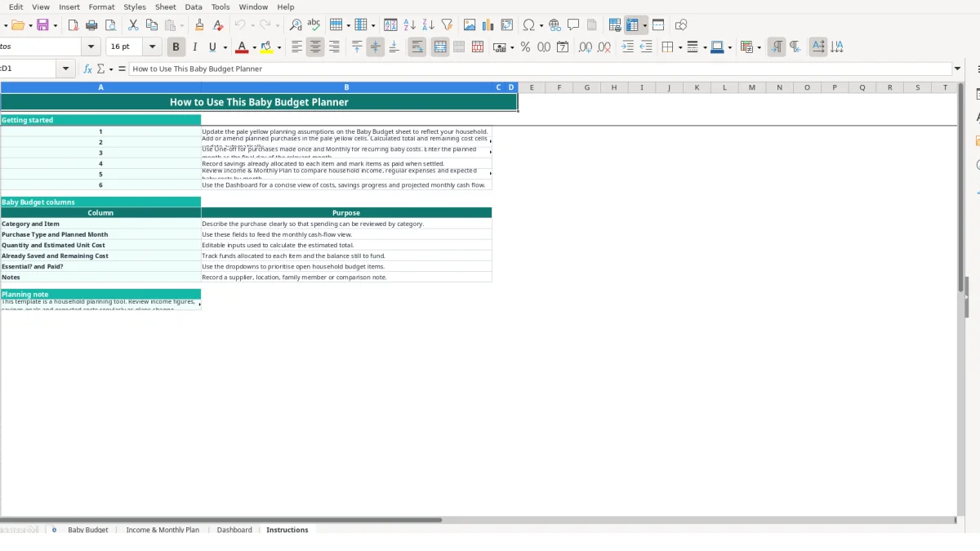Open the font size dropdown
The image size is (980, 551).
[x=151, y=47]
